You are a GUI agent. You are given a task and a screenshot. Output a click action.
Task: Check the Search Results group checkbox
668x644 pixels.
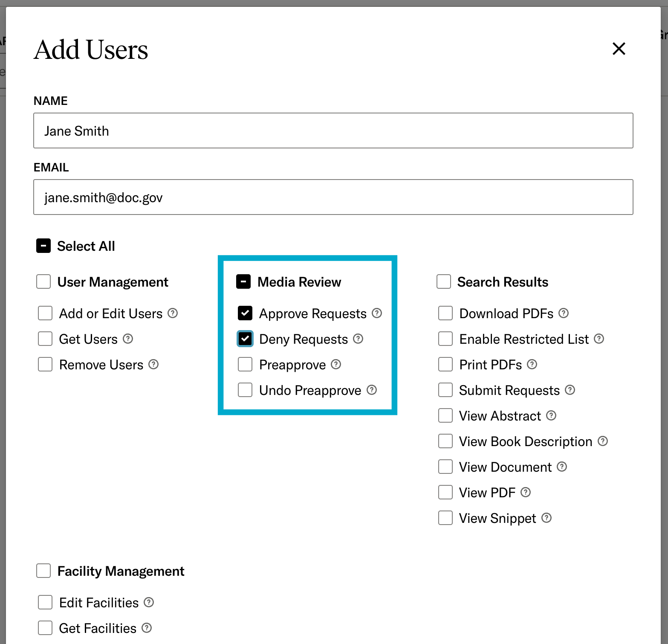point(444,281)
